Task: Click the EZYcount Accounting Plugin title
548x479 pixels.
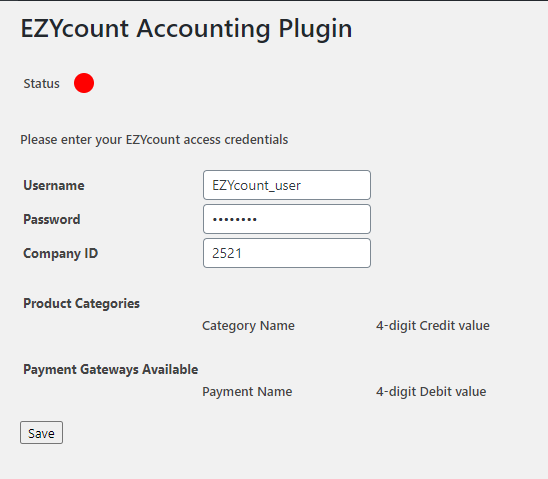Action: click(186, 29)
